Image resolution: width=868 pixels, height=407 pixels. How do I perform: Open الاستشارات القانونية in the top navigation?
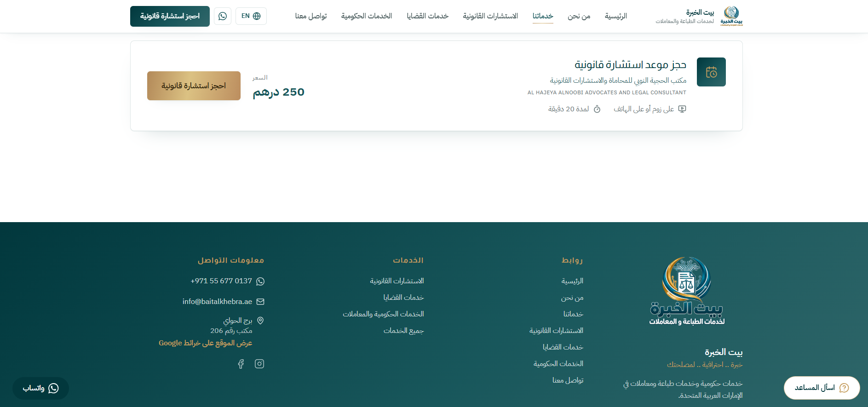pyautogui.click(x=490, y=16)
